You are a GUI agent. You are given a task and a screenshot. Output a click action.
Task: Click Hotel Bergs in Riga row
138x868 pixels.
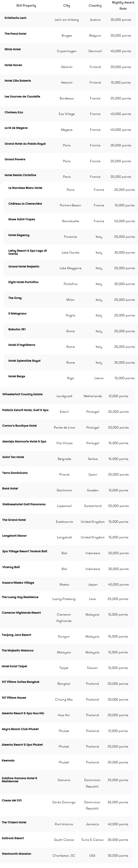coord(70,378)
